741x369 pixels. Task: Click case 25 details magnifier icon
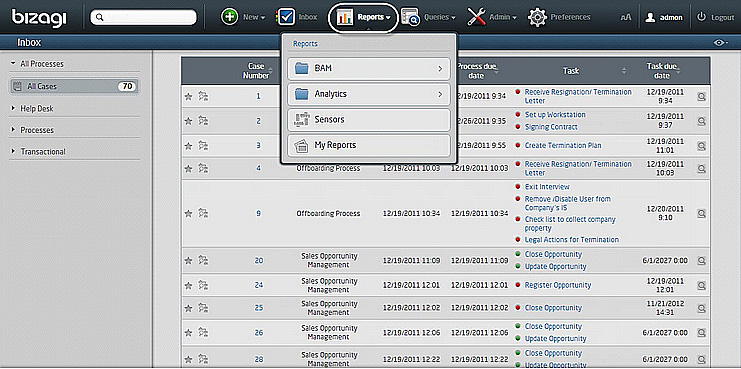point(701,308)
